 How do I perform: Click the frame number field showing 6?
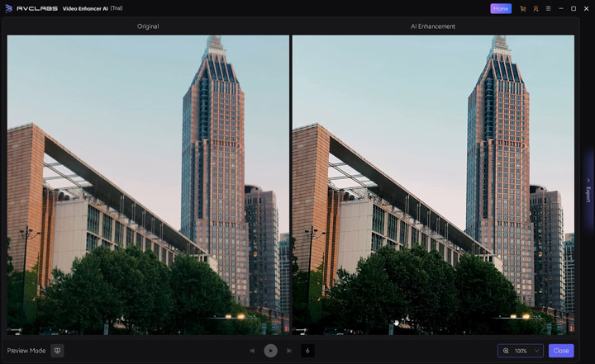coord(307,351)
